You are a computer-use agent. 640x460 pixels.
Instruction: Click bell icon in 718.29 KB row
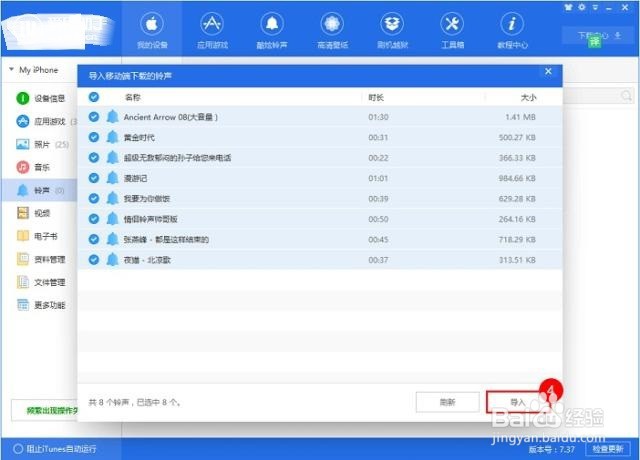click(x=112, y=239)
